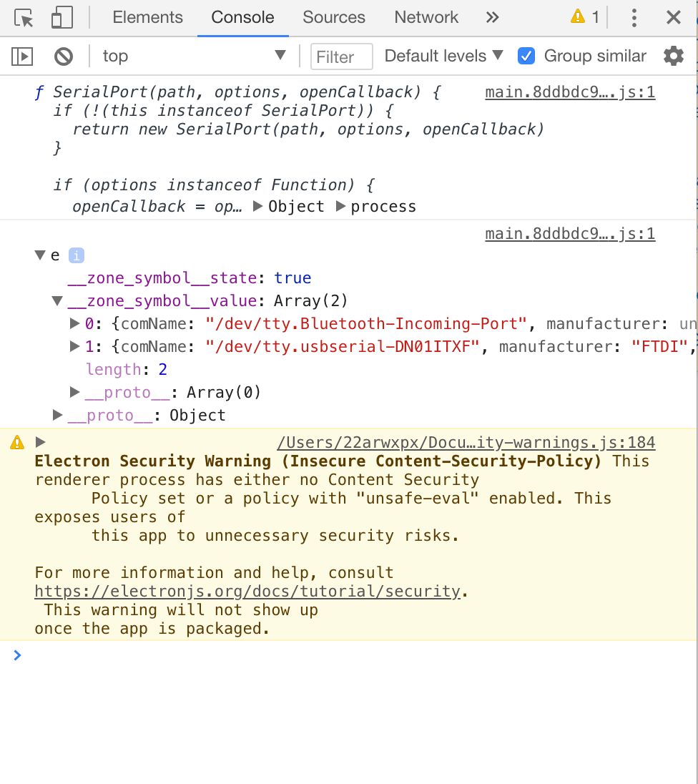Select the length: 2 property
This screenshot has width=698, height=784.
tap(127, 369)
